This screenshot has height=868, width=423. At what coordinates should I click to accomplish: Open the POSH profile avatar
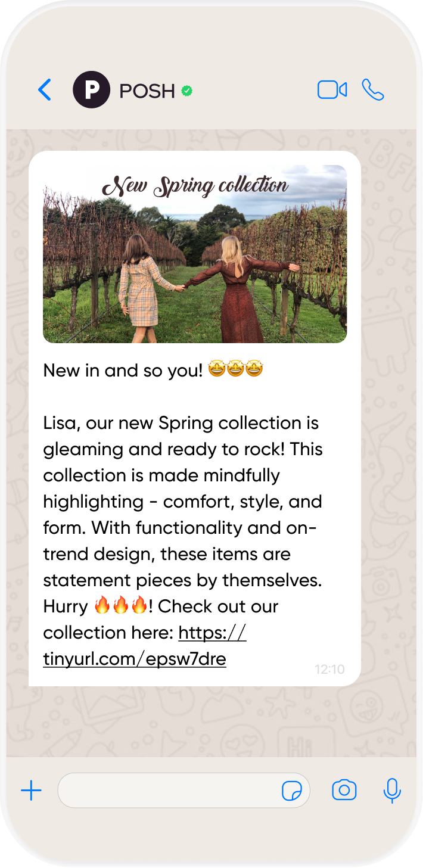tap(91, 90)
